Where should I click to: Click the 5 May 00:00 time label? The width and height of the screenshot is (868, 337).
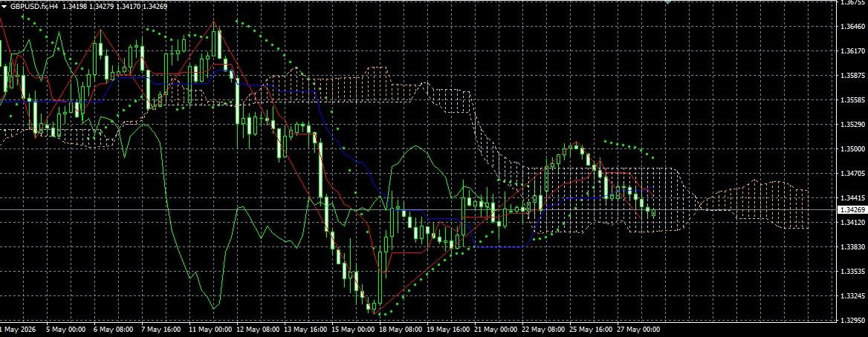pos(65,330)
